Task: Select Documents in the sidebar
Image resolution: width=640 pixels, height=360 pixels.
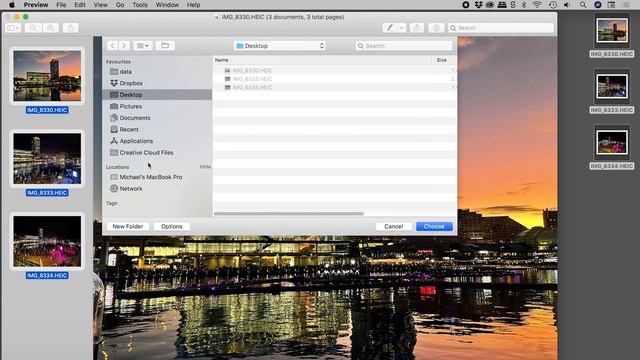Action: tap(157, 118)
